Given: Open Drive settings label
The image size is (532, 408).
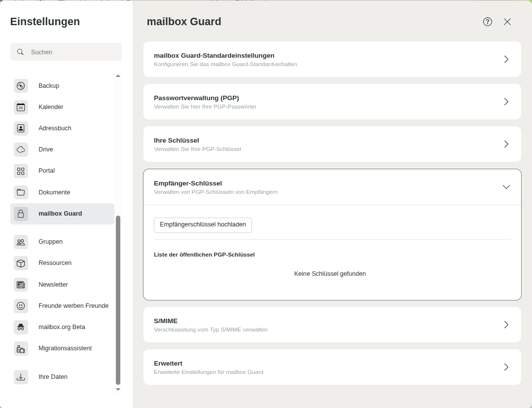Looking at the screenshot, I should (46, 149).
